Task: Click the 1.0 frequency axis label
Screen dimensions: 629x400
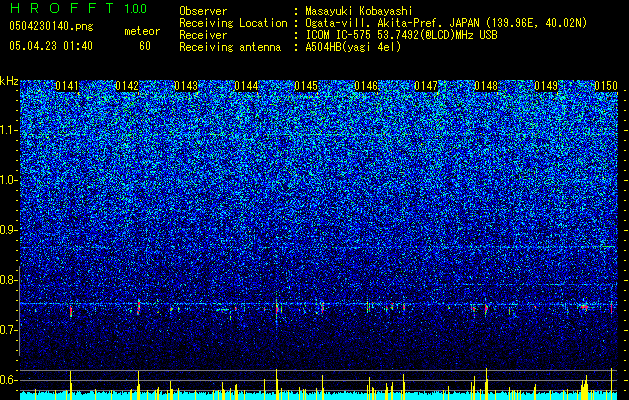Action: [x=9, y=181]
